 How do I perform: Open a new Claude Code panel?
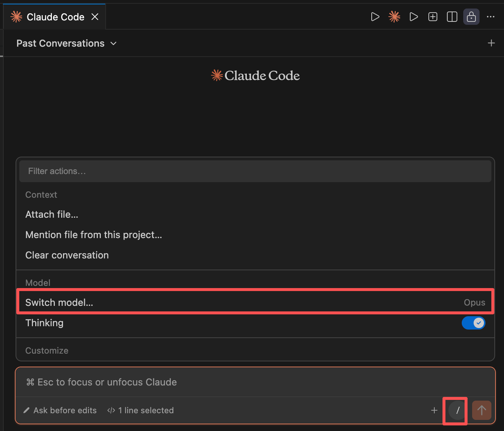(x=432, y=16)
